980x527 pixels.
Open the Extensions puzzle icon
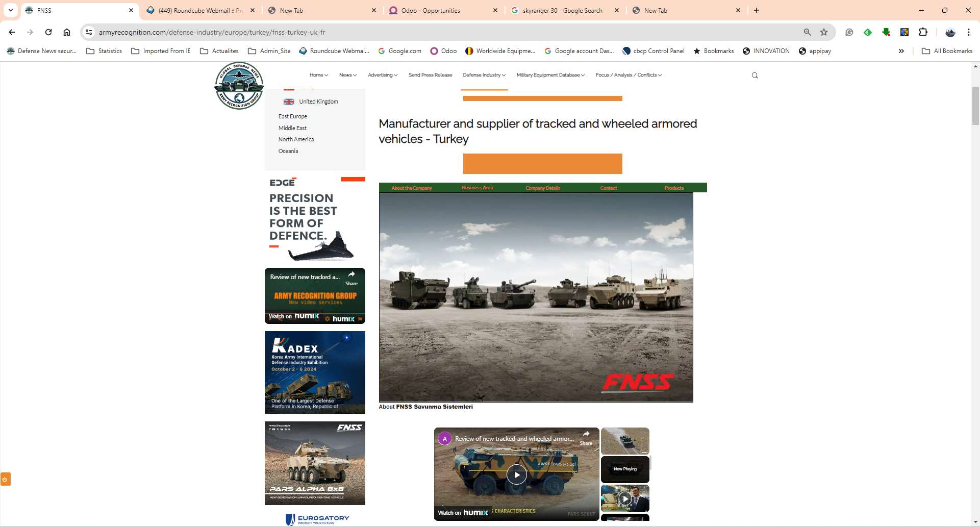pyautogui.click(x=922, y=32)
